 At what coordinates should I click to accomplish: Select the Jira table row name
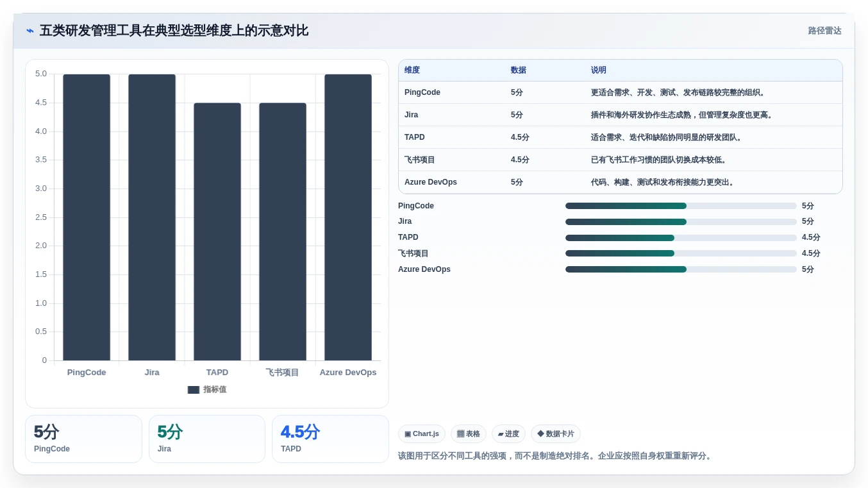click(412, 115)
